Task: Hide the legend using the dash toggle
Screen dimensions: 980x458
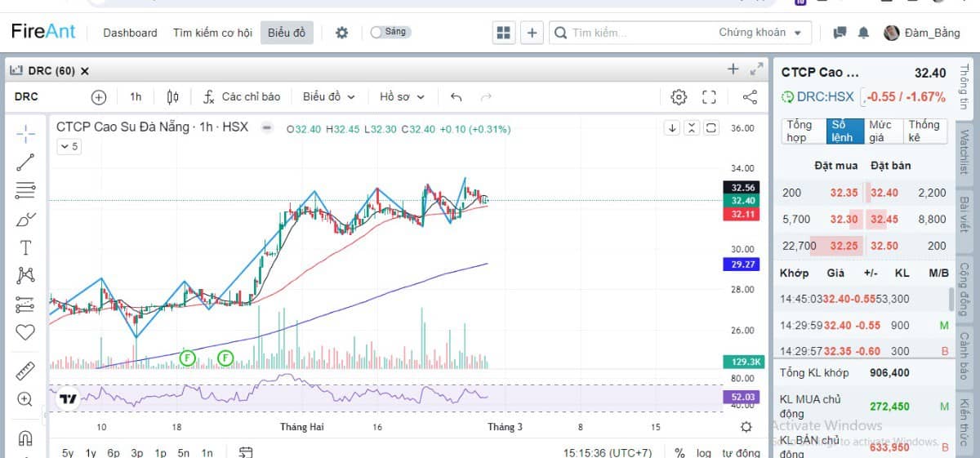Action: pyautogui.click(x=265, y=127)
